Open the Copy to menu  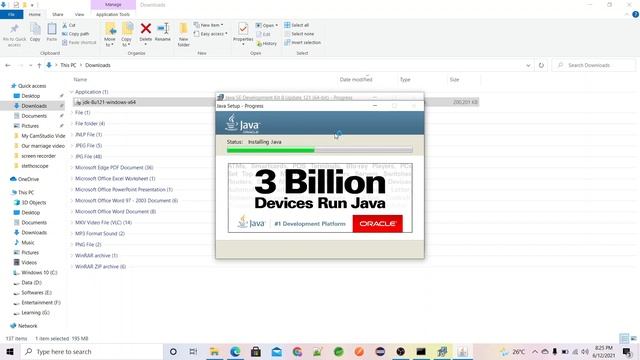[x=127, y=34]
